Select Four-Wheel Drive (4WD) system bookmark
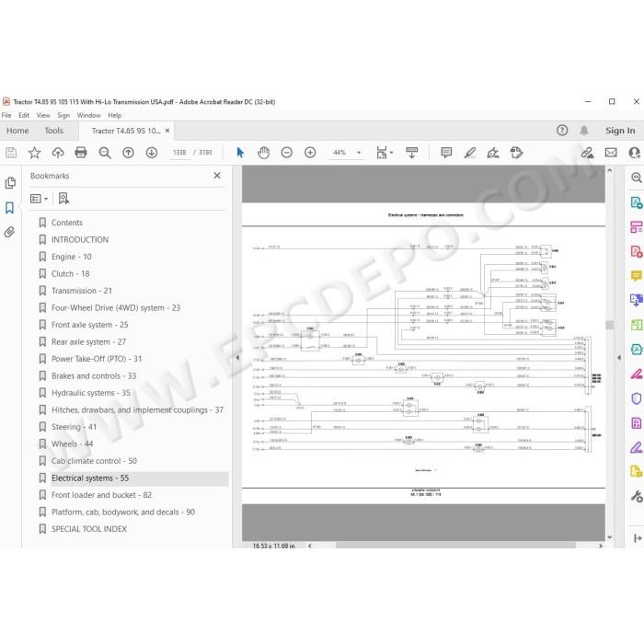This screenshot has width=644, height=644. [x=116, y=308]
